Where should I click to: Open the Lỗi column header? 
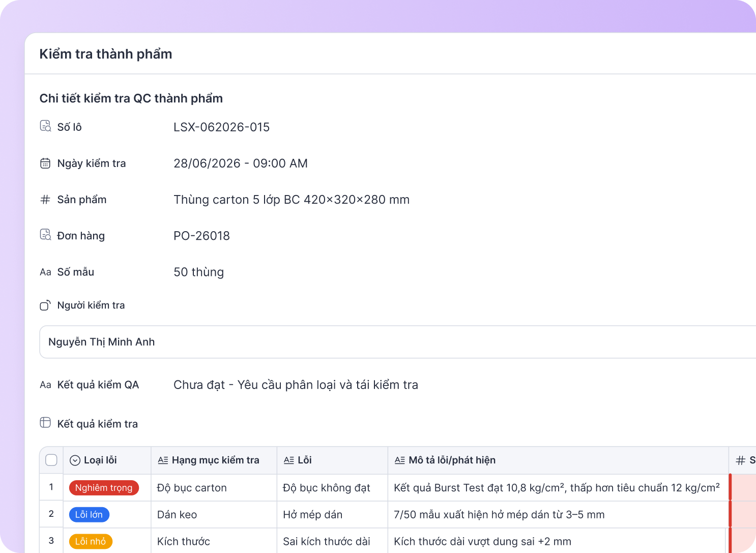(333, 460)
